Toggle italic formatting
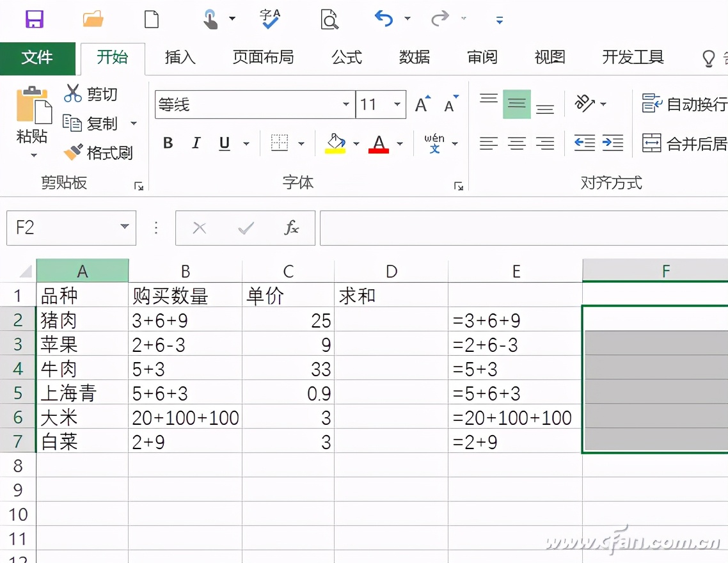The image size is (728, 563). [196, 143]
